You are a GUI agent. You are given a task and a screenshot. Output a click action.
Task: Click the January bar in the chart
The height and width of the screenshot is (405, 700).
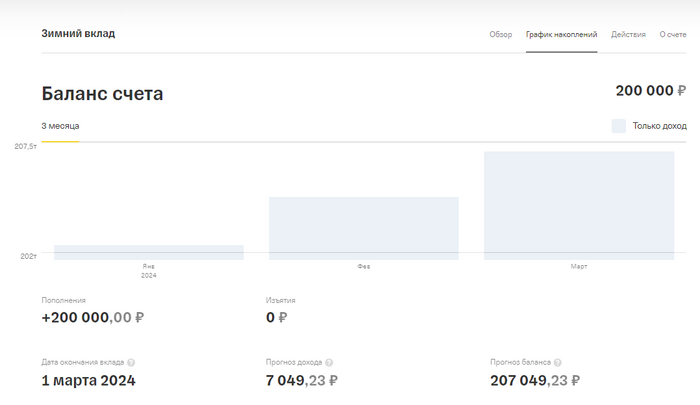click(149, 252)
